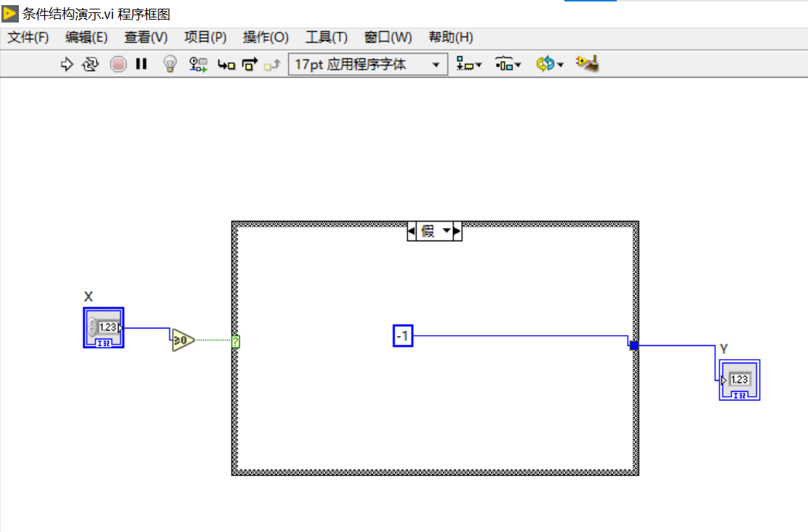Open the 窗口(W) menu
The image size is (808, 532).
pos(388,38)
